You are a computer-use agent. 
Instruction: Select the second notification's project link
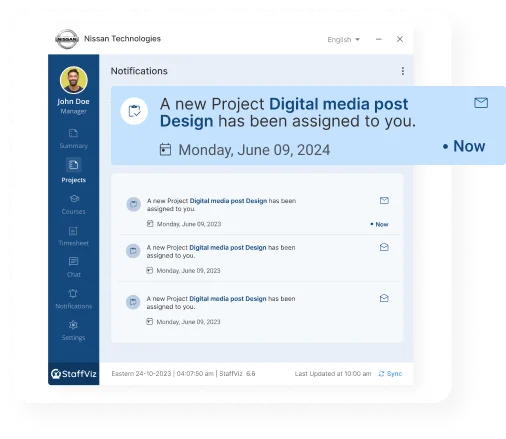[228, 248]
